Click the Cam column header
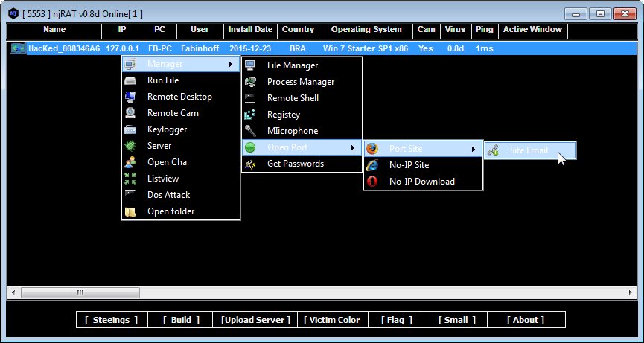 click(427, 30)
